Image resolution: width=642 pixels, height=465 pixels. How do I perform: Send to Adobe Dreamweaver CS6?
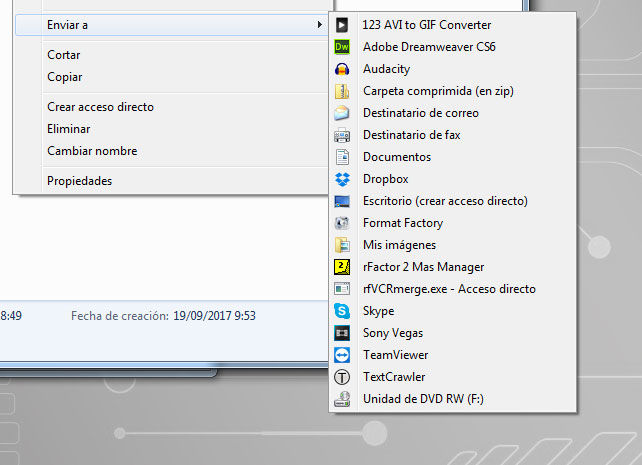452,47
